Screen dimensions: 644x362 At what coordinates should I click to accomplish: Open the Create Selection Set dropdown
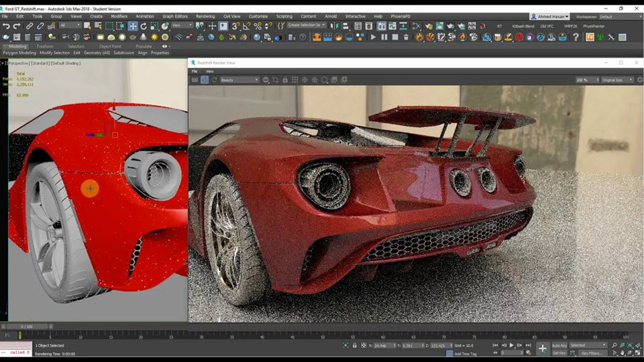click(x=306, y=25)
